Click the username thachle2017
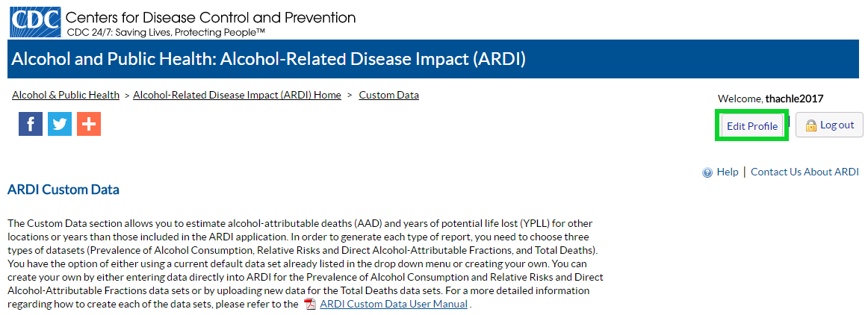Image resolution: width=868 pixels, height=315 pixels. (794, 99)
